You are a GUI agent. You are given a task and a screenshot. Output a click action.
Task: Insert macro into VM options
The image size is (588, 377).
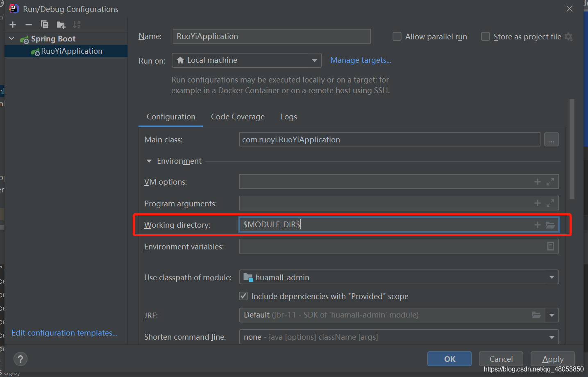point(538,182)
